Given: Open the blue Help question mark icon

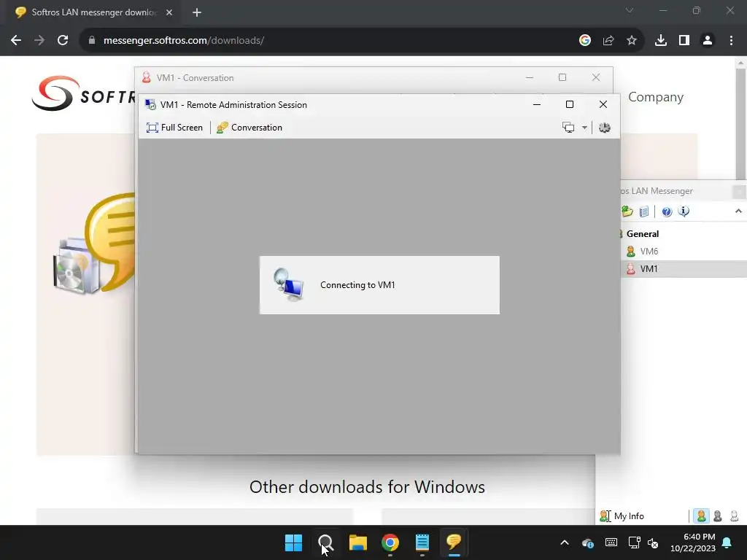Looking at the screenshot, I should (x=667, y=211).
